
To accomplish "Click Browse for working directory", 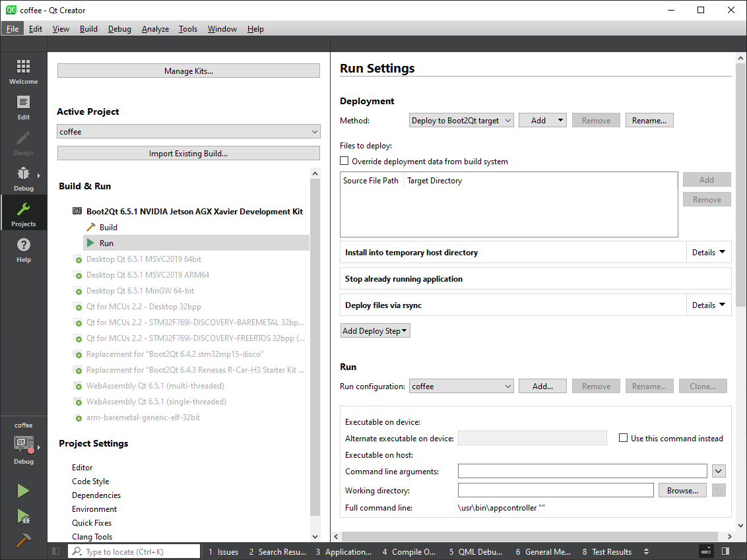I will tap(682, 491).
